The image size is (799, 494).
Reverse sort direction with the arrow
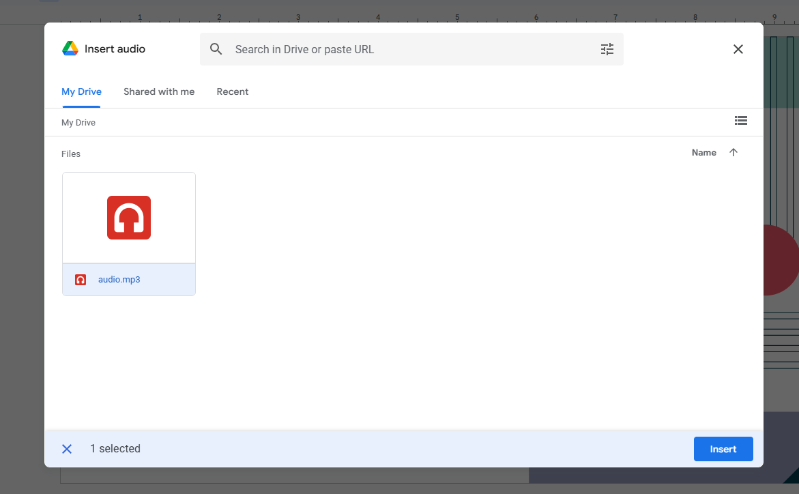click(733, 153)
